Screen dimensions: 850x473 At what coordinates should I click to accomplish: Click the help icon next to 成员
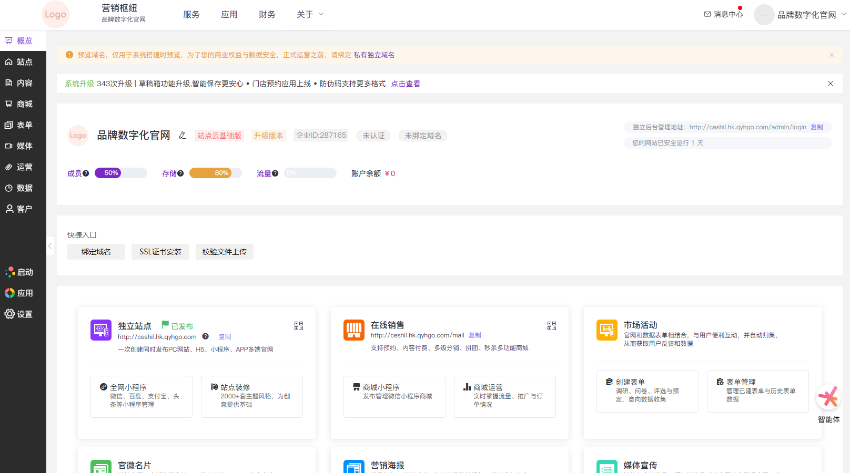click(x=86, y=173)
